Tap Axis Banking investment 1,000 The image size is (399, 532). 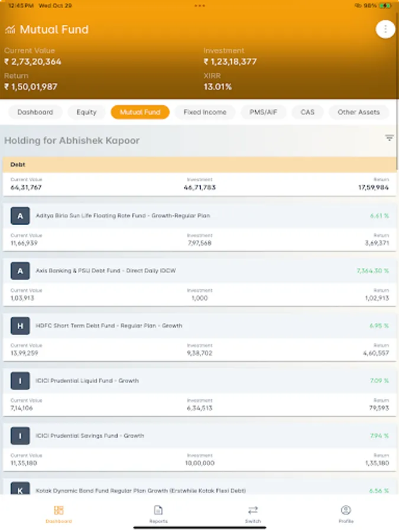click(200, 299)
